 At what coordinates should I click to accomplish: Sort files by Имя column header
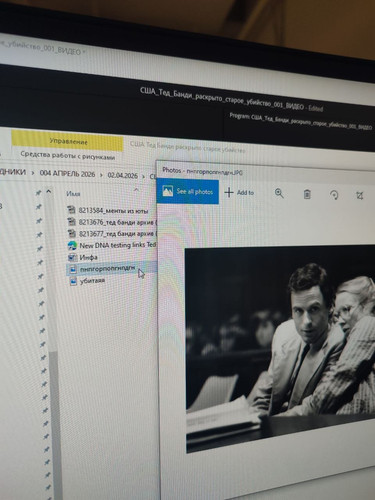point(73,194)
